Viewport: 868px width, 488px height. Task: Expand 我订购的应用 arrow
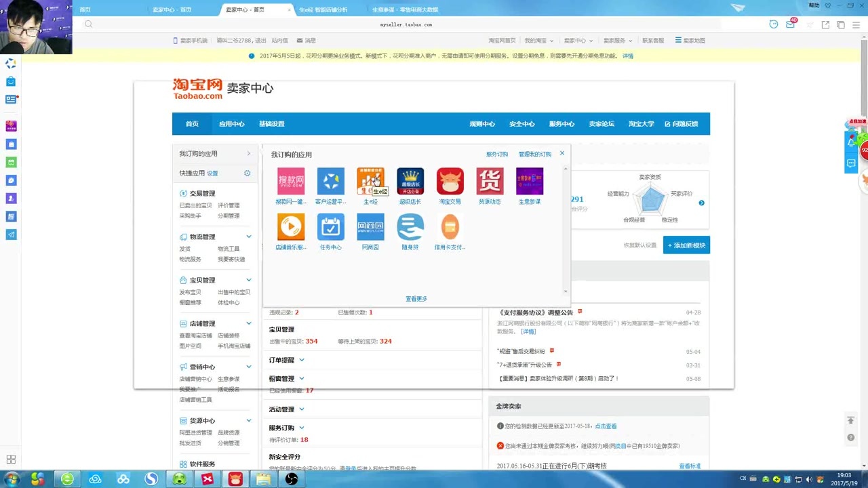tap(248, 154)
